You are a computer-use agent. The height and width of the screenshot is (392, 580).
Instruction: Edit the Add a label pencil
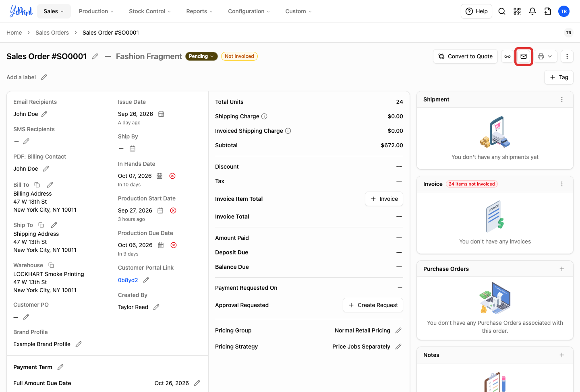44,77
